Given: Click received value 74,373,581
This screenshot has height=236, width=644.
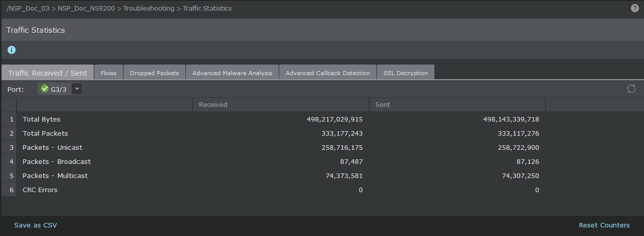Looking at the screenshot, I should pos(345,175).
